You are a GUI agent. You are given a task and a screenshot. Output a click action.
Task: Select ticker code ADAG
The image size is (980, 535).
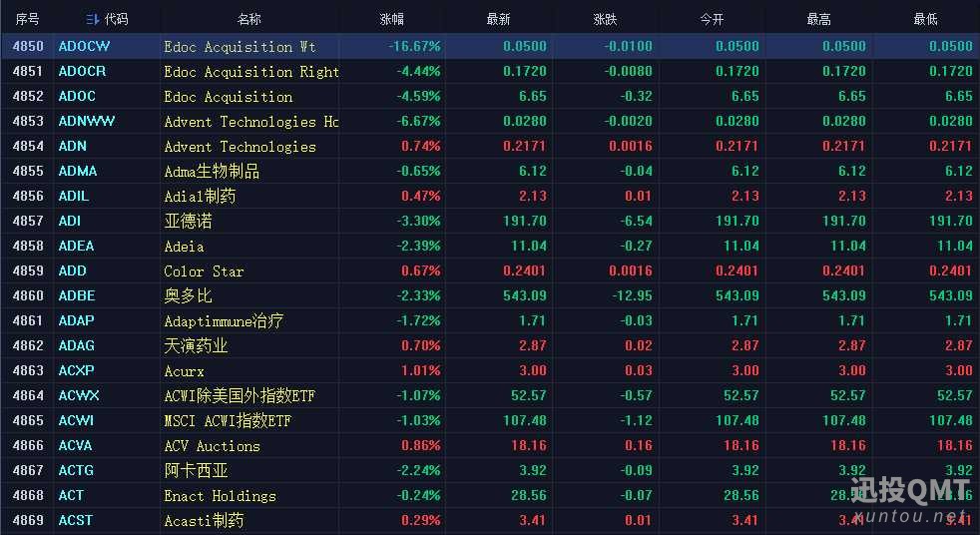point(76,345)
